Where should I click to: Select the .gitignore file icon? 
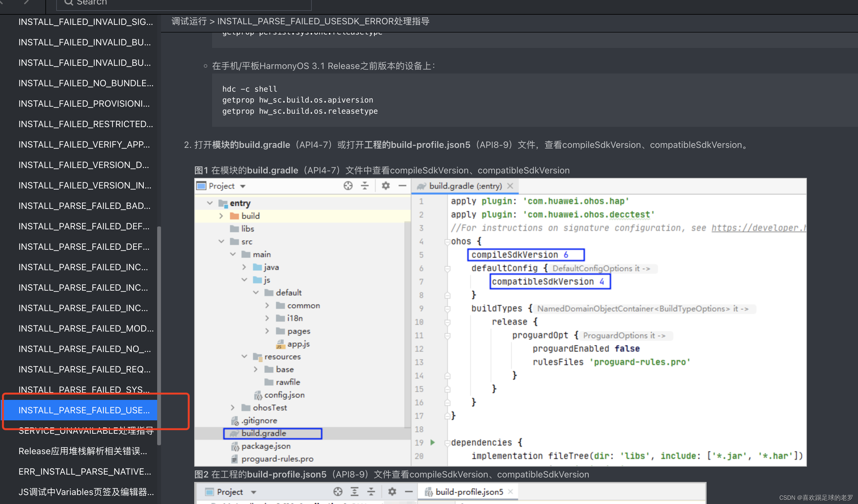[234, 421]
